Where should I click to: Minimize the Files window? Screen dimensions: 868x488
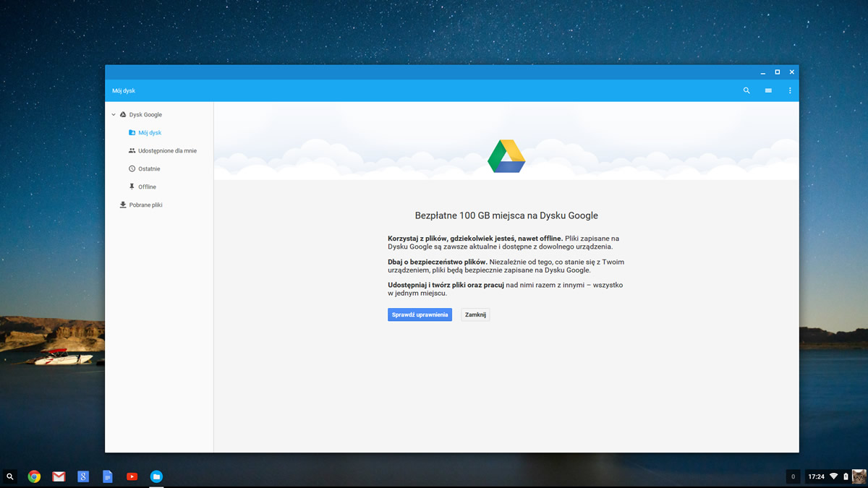click(x=763, y=72)
